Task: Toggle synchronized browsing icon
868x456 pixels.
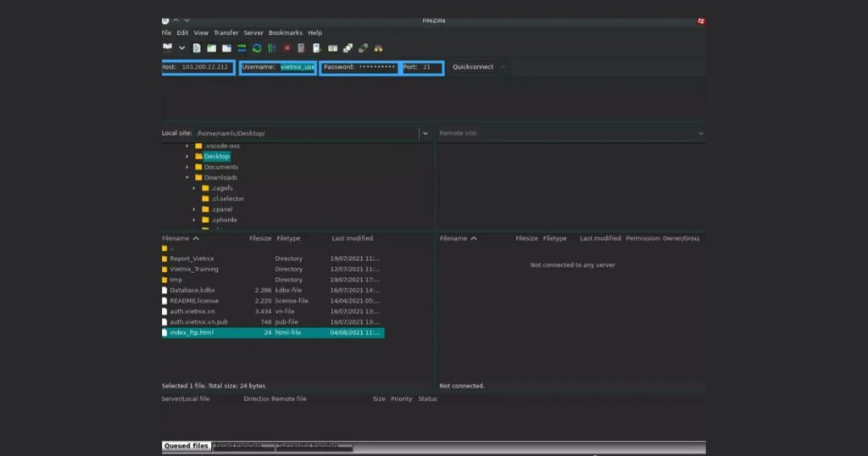Action: 363,48
